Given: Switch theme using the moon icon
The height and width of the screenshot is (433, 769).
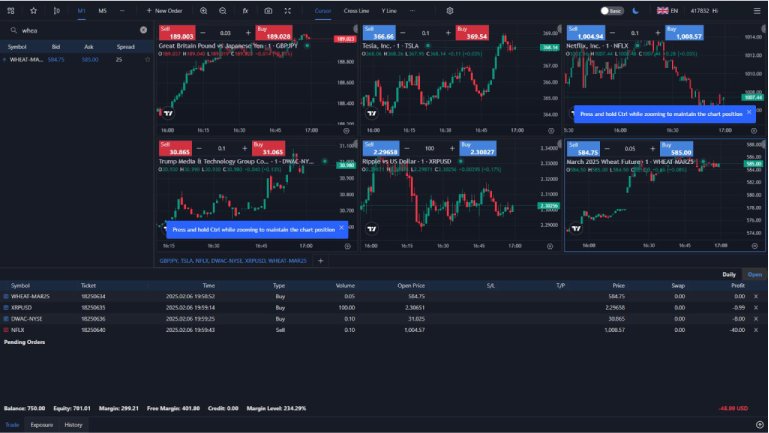Looking at the screenshot, I should pyautogui.click(x=636, y=11).
